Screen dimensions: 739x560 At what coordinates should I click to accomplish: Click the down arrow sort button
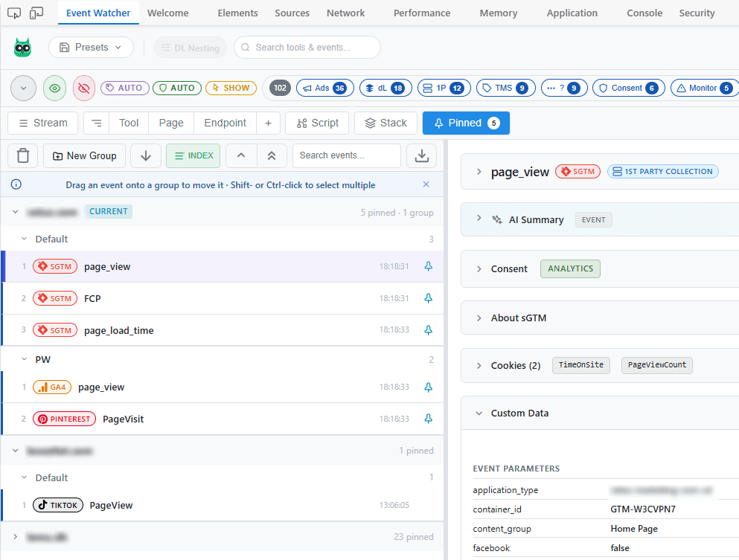(x=146, y=156)
